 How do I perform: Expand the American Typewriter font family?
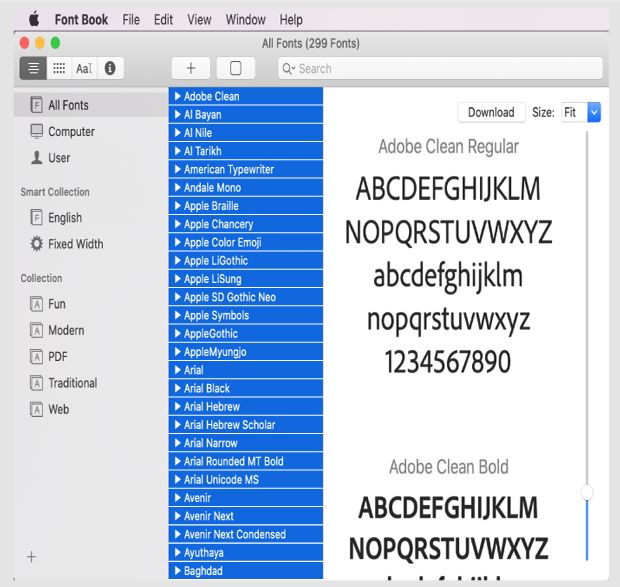click(178, 169)
